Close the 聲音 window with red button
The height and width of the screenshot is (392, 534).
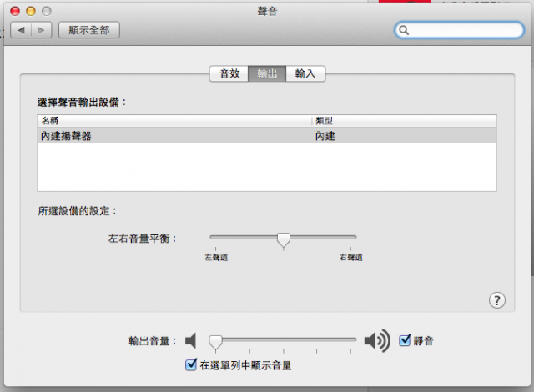pos(15,11)
